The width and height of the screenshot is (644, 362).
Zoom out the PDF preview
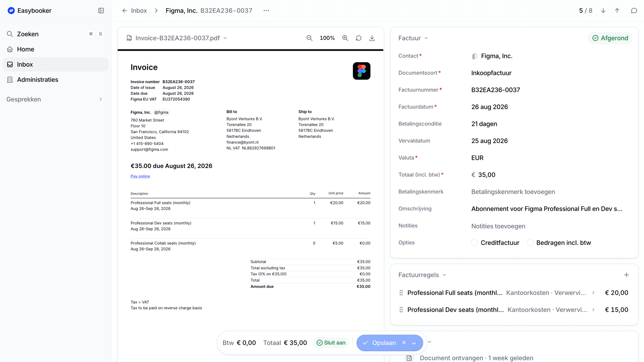[x=309, y=38]
